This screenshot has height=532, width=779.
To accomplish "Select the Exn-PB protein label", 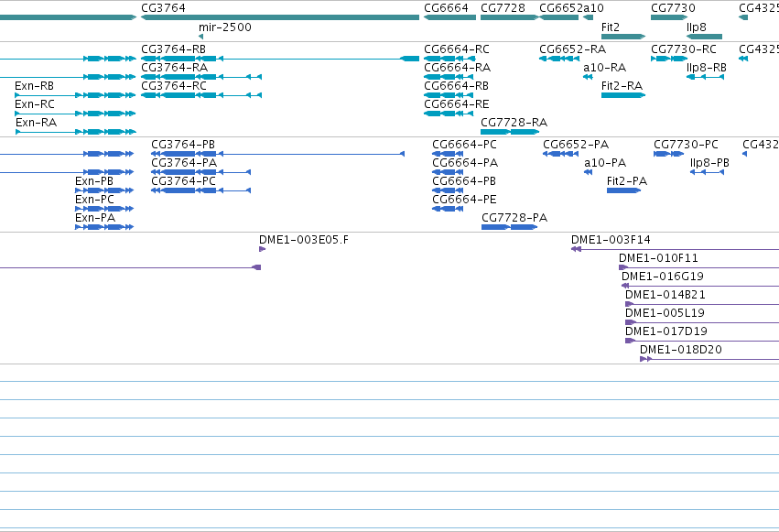I will coord(94,181).
